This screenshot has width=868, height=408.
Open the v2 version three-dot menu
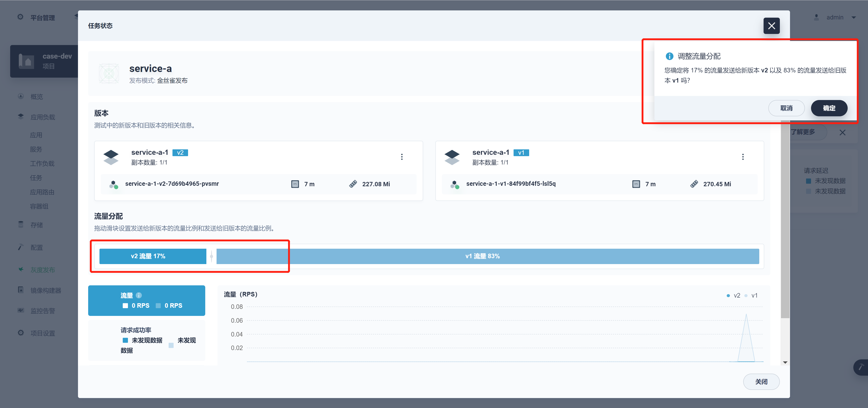[x=402, y=157]
